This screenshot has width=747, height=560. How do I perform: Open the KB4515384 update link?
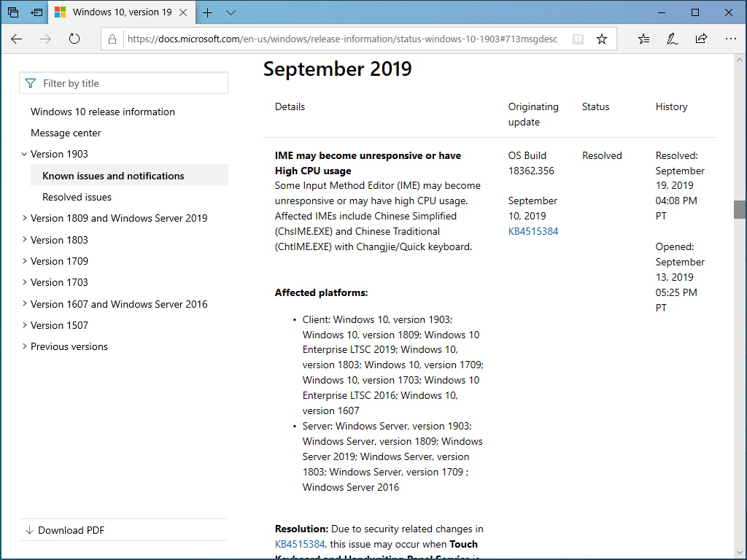tap(533, 230)
